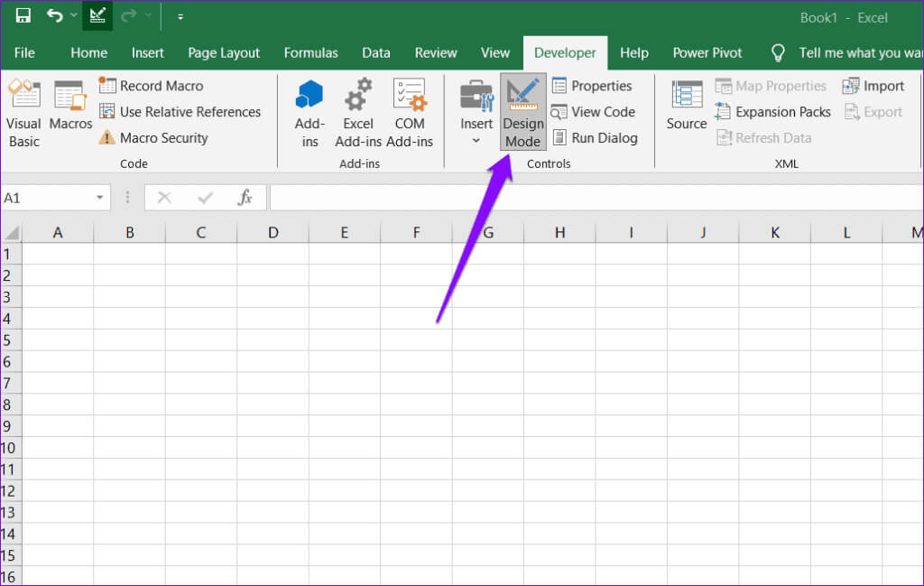Click XML Expansion Packs
This screenshot has height=586, width=924.
tap(772, 111)
